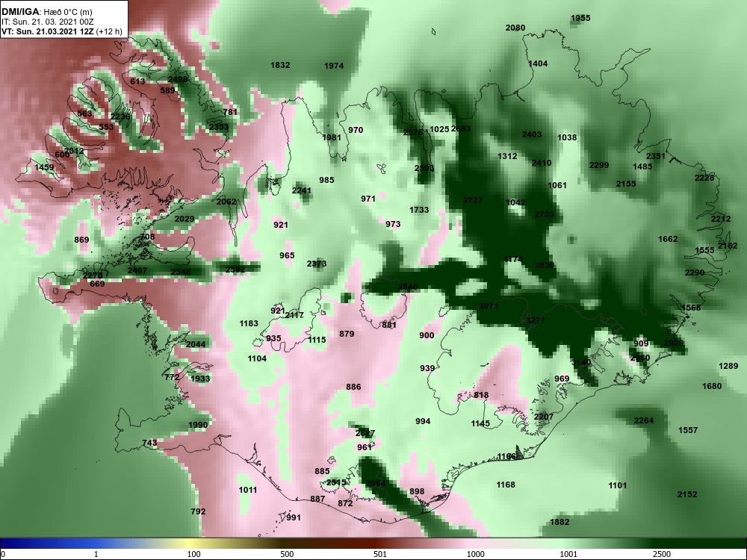This screenshot has width=747, height=560.
Task: Select the map value 2727
Action: coord(473,200)
